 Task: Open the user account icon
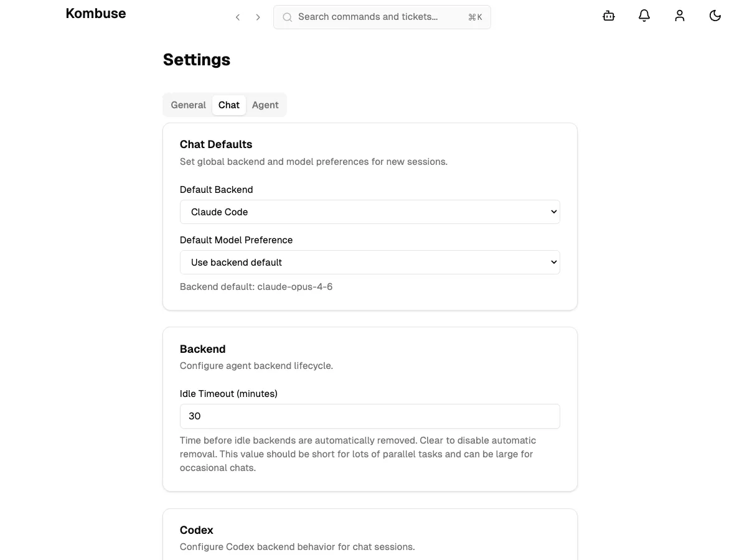(679, 16)
